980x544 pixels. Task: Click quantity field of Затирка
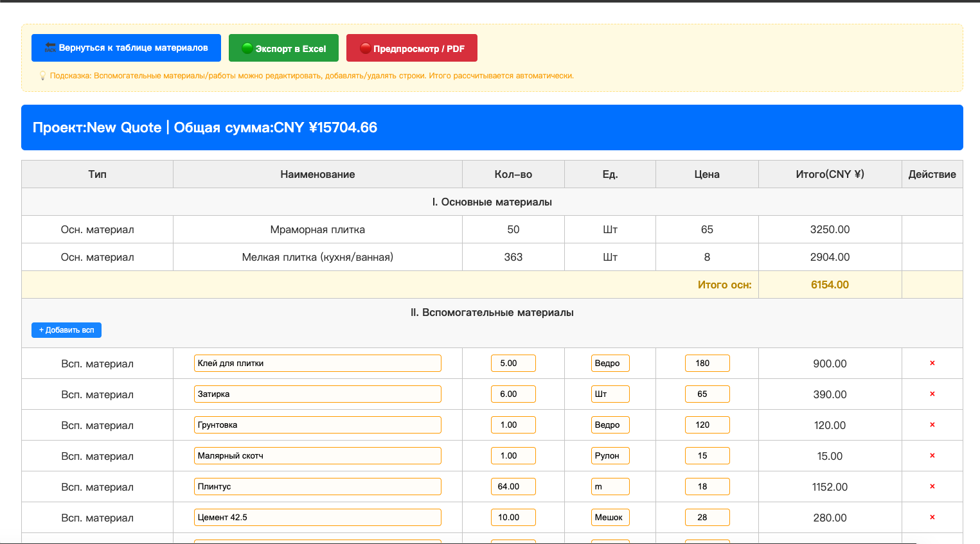513,394
